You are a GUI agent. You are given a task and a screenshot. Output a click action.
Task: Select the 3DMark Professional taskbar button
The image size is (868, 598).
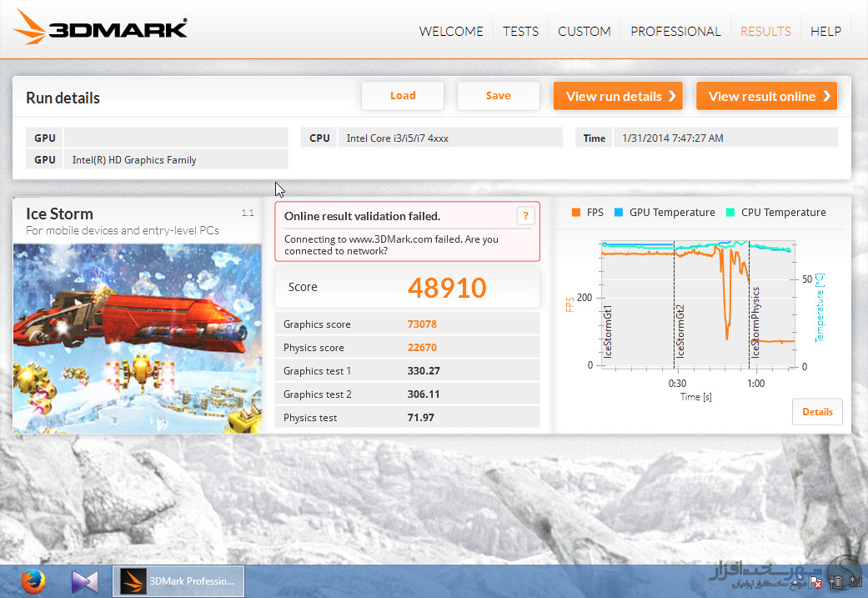click(179, 580)
